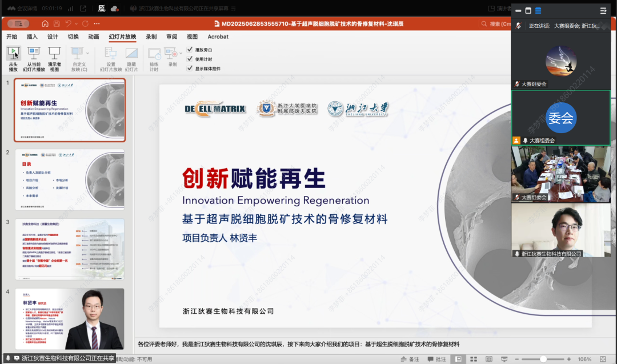Click the cloud recording icon in meeting bar
The image size is (617, 364).
(114, 8)
